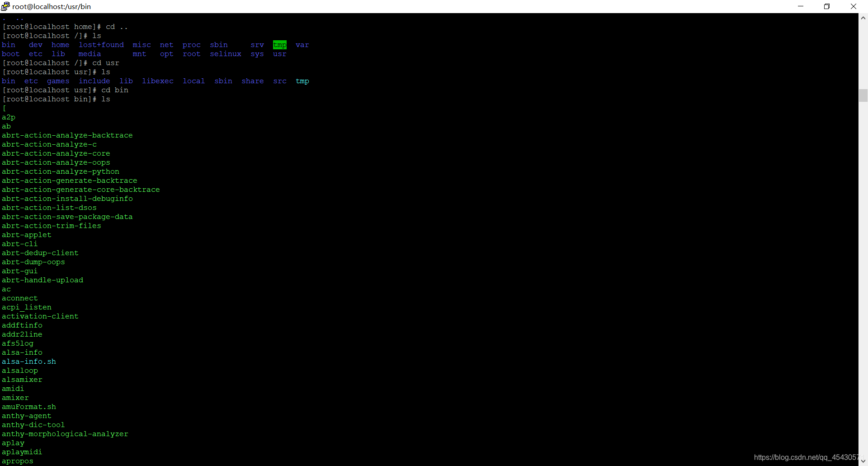The width and height of the screenshot is (868, 466).
Task: Click the vertical scrollbar thumb
Action: tap(863, 95)
